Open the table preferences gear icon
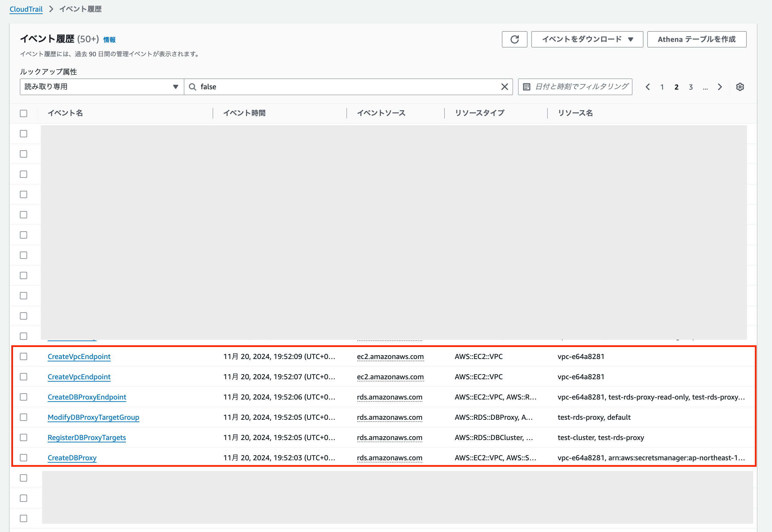Screen dimensions: 772x532 point(740,87)
